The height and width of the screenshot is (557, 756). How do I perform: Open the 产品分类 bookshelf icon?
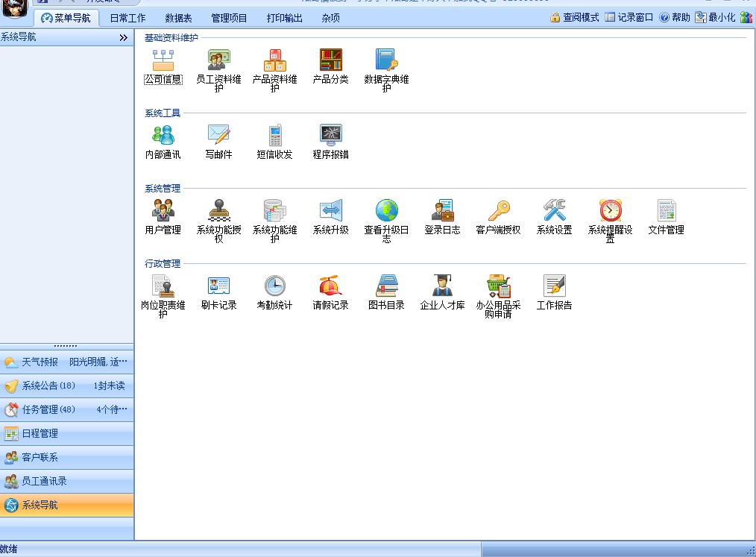tap(330, 60)
